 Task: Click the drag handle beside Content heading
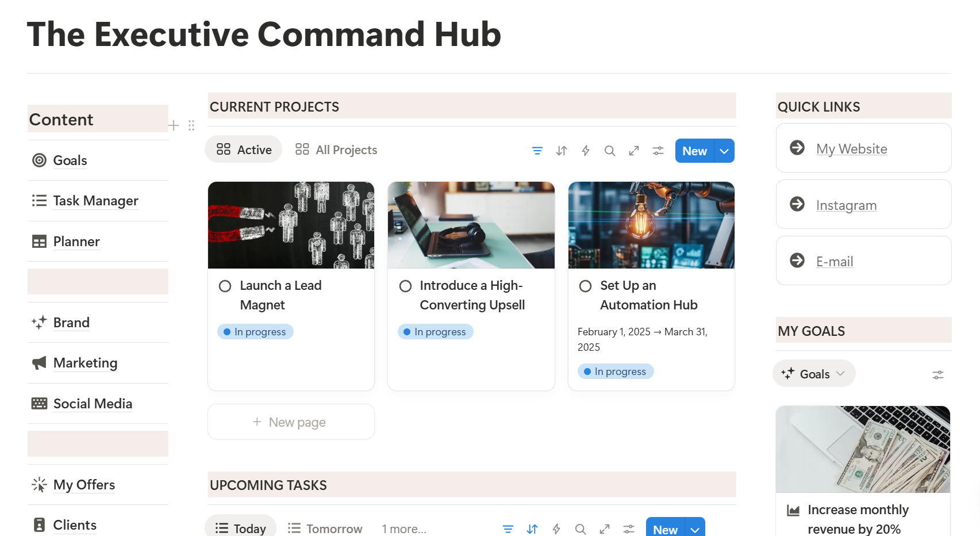[x=191, y=125]
